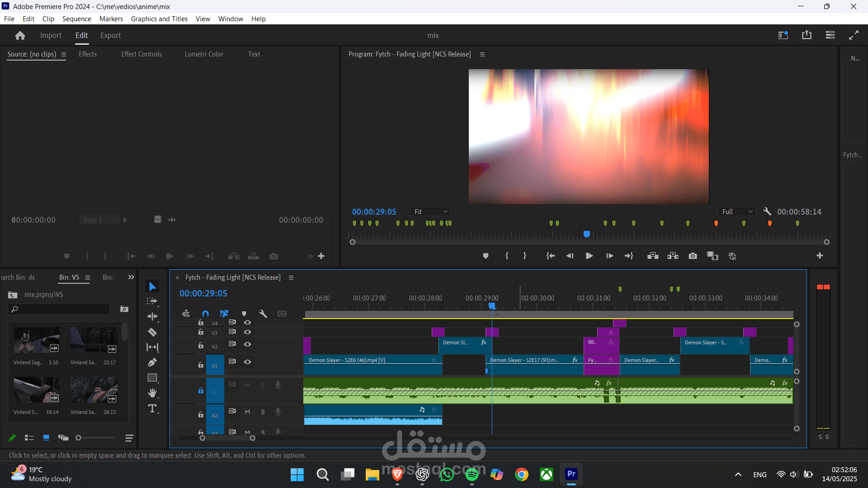The width and height of the screenshot is (868, 488).
Task: Toggle caption track options CC button
Action: (282, 314)
